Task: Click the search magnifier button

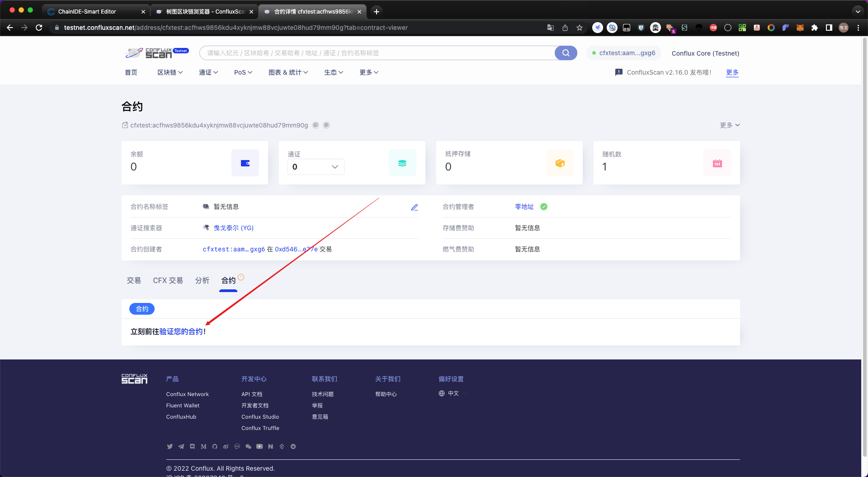Action: 566,53
